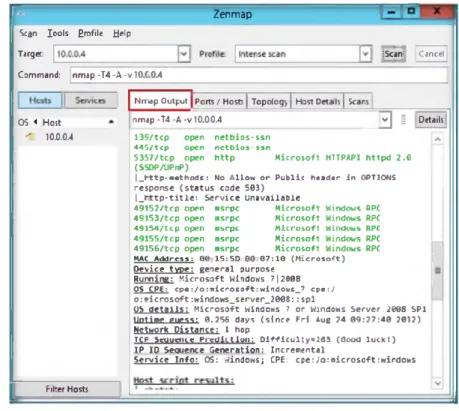Open the scan output selector dropdown arrow

pos(385,119)
